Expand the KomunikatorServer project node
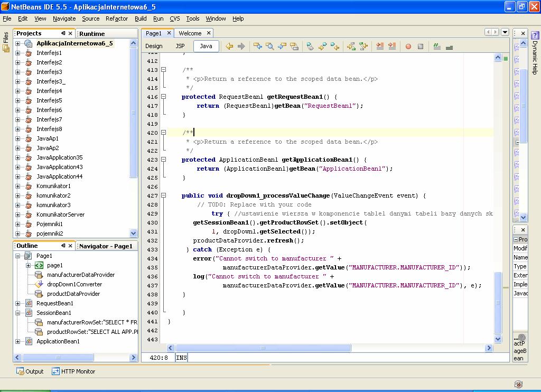 pyautogui.click(x=17, y=214)
